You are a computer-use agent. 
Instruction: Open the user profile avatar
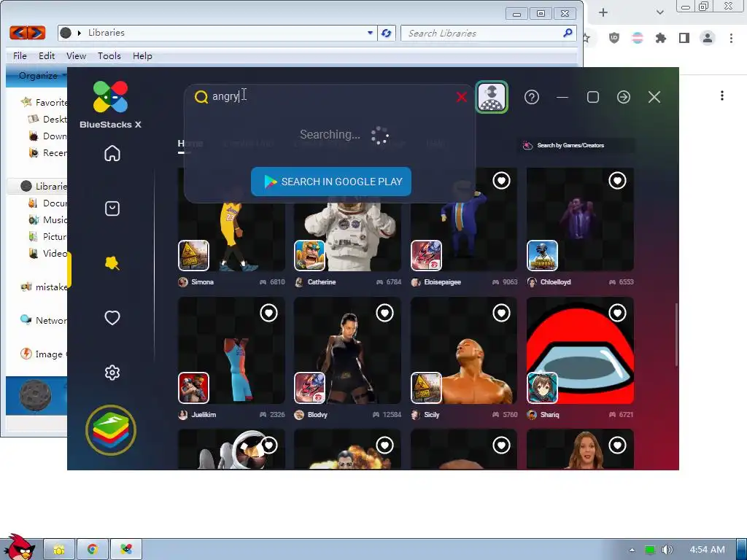tap(492, 97)
